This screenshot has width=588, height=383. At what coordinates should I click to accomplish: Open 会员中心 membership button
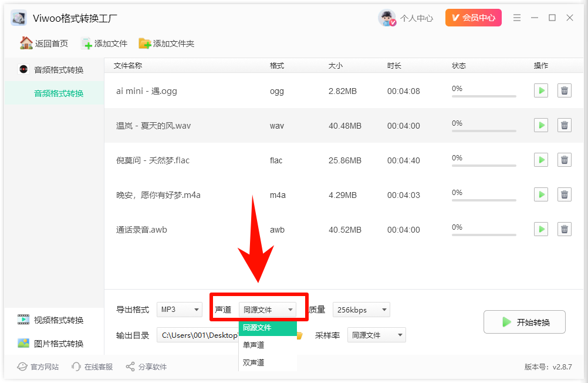[x=473, y=18]
